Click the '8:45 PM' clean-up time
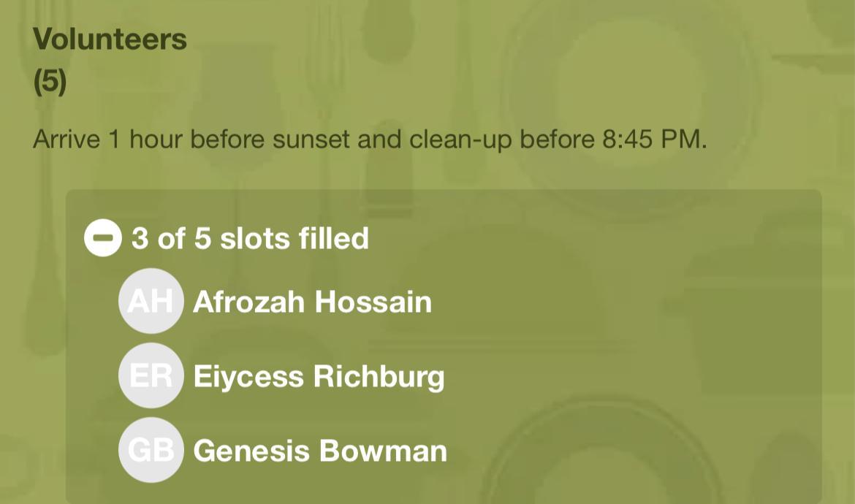 coord(654,139)
